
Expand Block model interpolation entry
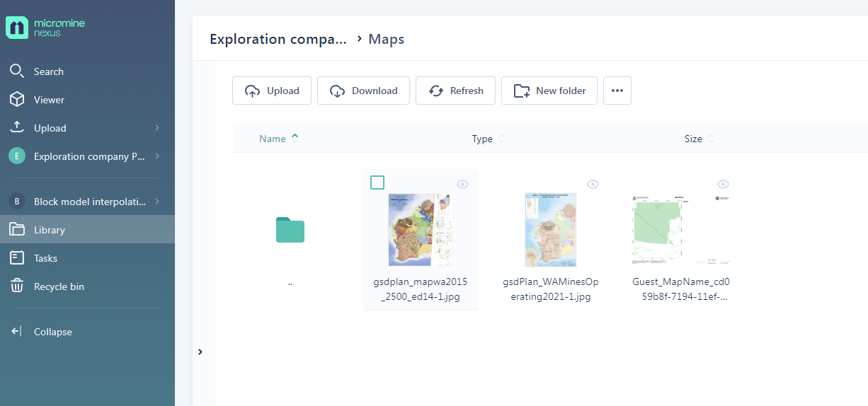pyautogui.click(x=156, y=202)
